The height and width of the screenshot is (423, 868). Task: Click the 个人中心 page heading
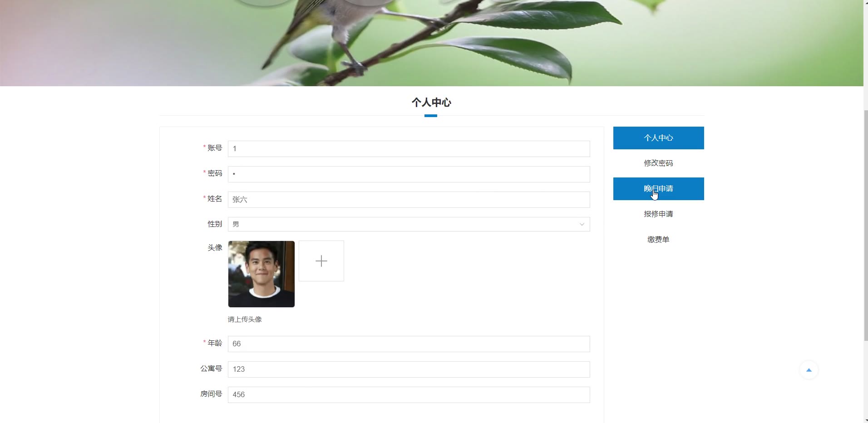click(431, 103)
